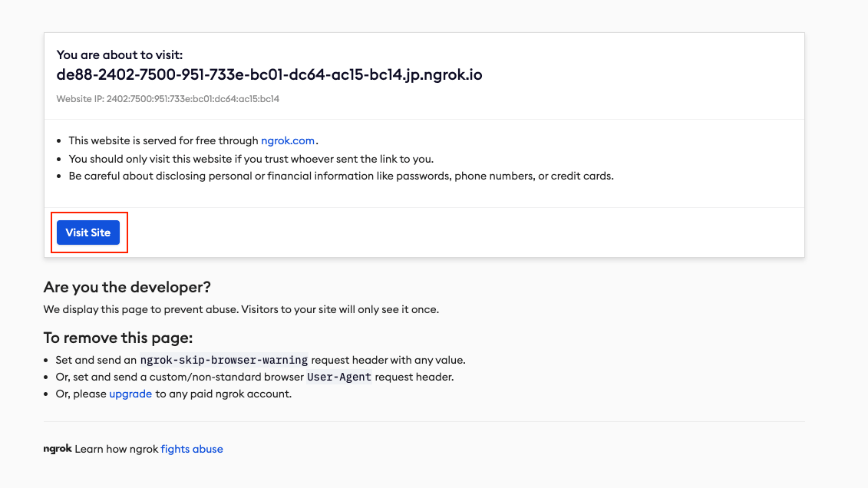
Task: Click the User-Agent code text
Action: [339, 377]
